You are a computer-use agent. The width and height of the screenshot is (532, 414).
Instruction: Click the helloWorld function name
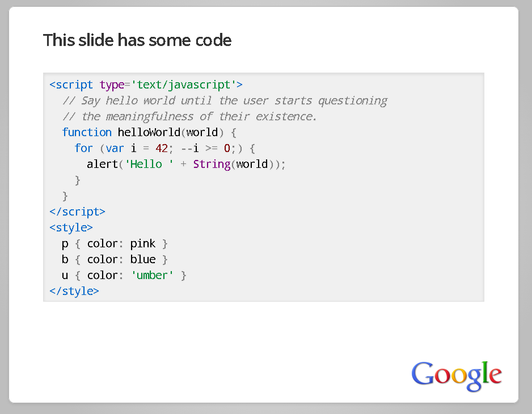click(149, 132)
